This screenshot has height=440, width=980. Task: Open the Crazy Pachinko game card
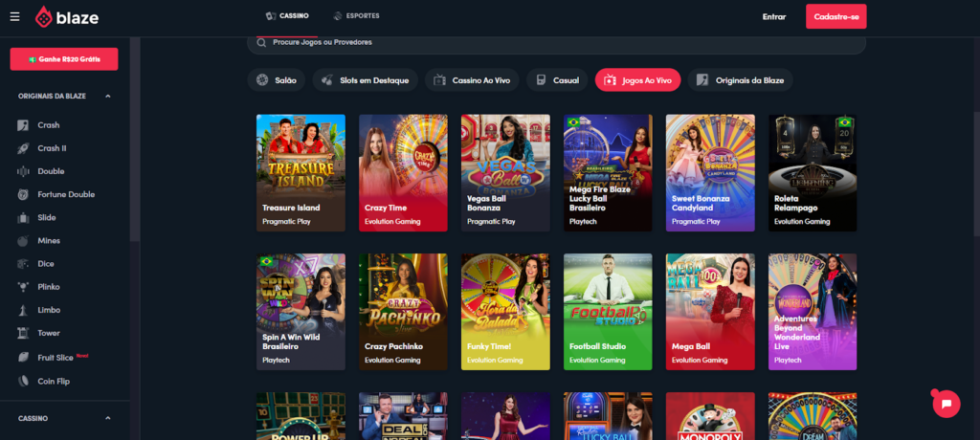coord(403,312)
